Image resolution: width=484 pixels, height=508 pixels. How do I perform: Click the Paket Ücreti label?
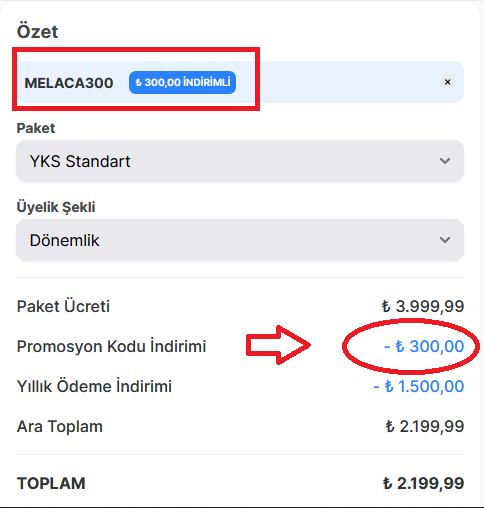click(x=63, y=306)
